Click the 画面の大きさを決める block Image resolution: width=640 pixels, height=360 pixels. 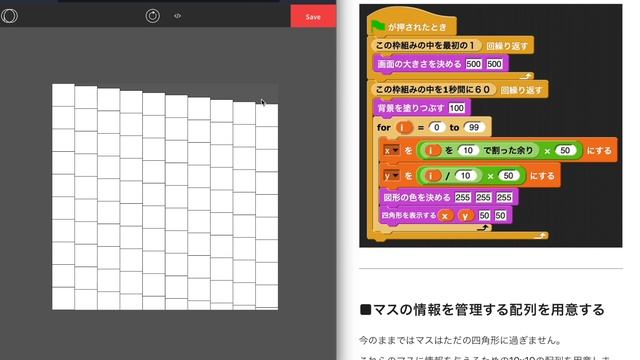[440, 64]
